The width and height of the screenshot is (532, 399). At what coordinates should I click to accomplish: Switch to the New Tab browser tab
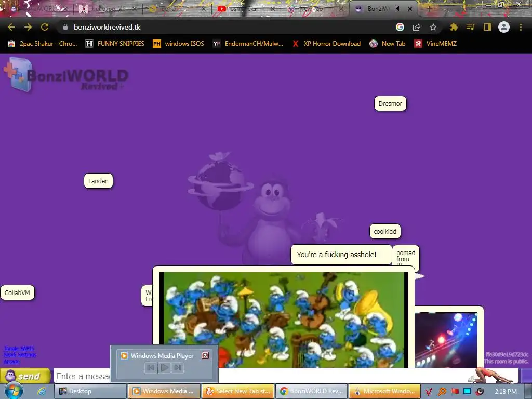coord(315,9)
